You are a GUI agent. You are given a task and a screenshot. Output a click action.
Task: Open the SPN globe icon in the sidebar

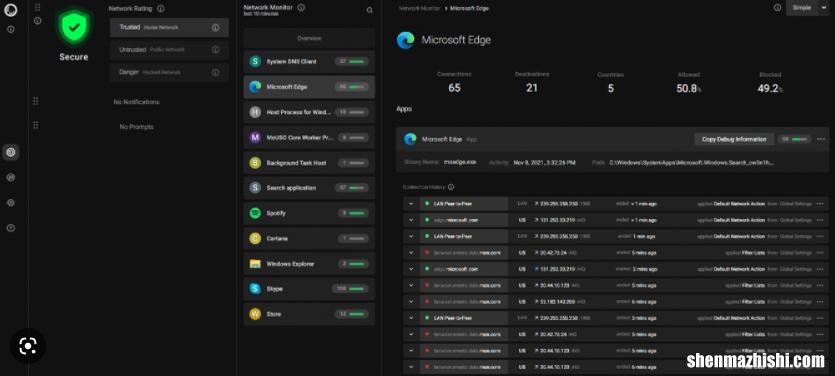coord(10,177)
